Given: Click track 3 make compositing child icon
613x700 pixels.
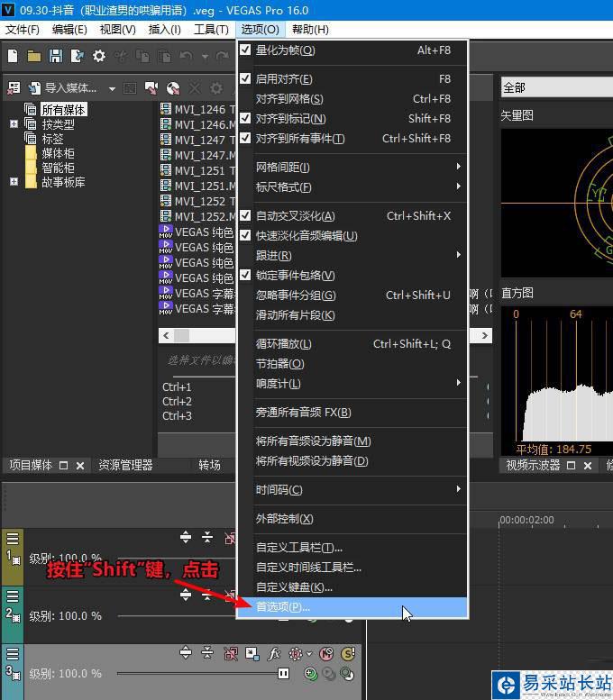Looking at the screenshot, I should pos(329,673).
